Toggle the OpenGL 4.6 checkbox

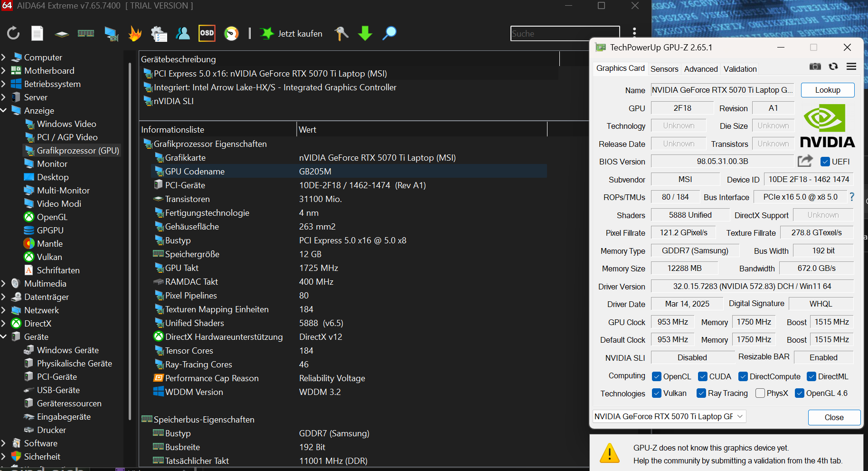pyautogui.click(x=800, y=393)
